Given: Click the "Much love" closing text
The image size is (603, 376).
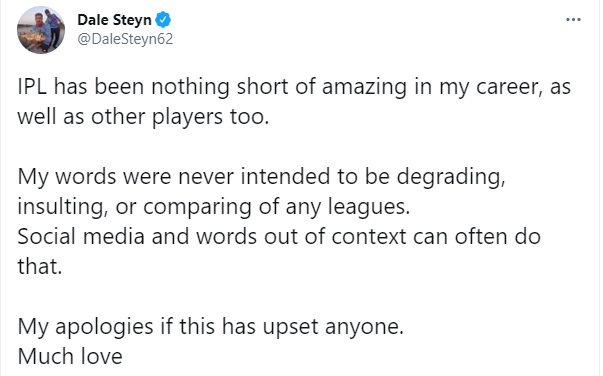Looking at the screenshot, I should (x=70, y=356).
